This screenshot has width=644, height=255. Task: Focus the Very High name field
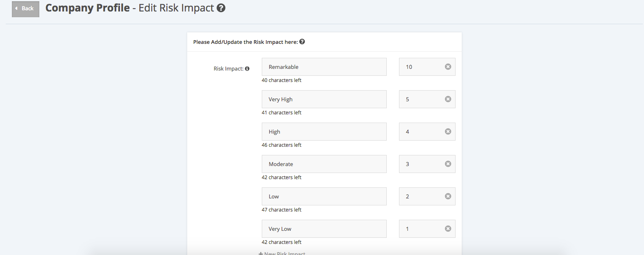coord(324,99)
